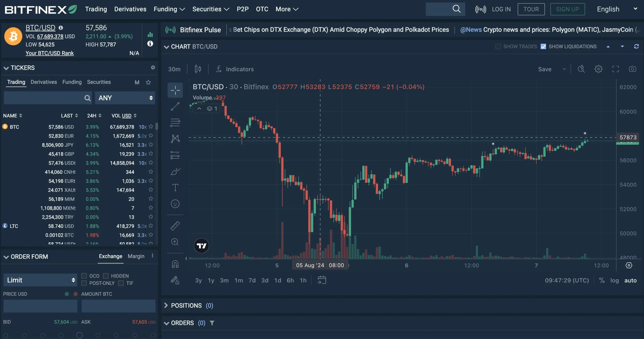Change the candlestick chart style
Screen dimensions: 644x339
pos(198,69)
